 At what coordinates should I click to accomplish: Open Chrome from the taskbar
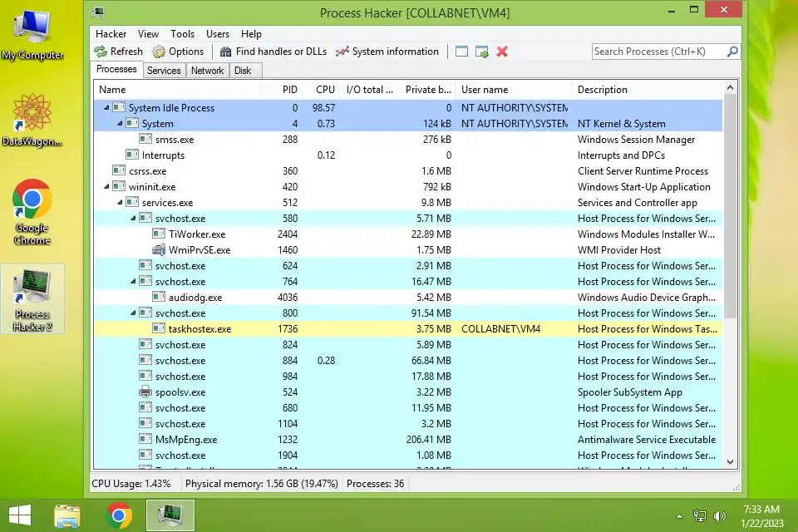point(119,515)
